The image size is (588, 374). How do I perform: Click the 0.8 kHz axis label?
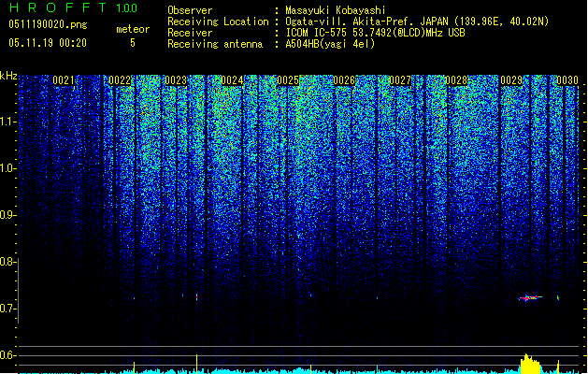(x=7, y=262)
